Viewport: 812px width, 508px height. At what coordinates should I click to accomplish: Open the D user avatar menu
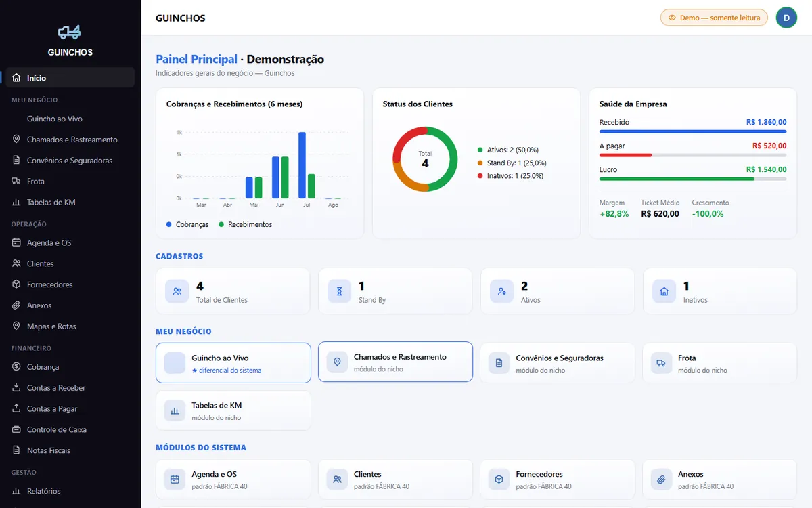coord(786,18)
